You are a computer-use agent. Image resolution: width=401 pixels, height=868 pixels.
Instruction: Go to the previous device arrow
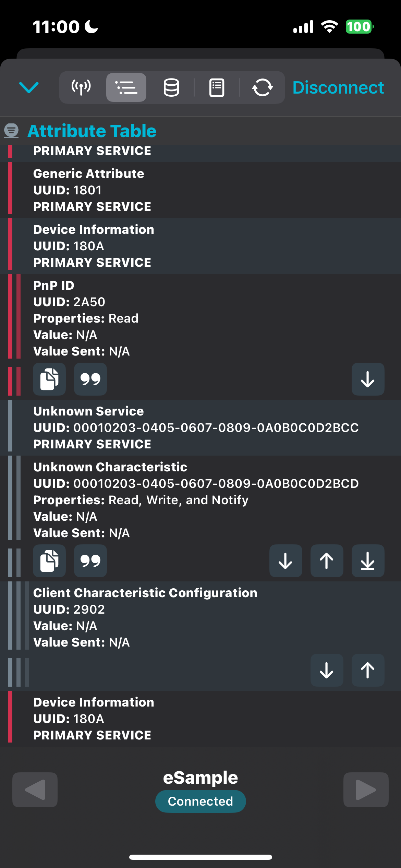35,790
